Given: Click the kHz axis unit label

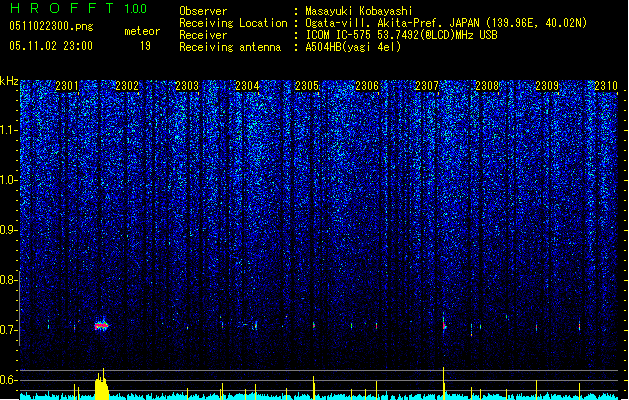Looking at the screenshot, I should pos(9,81).
